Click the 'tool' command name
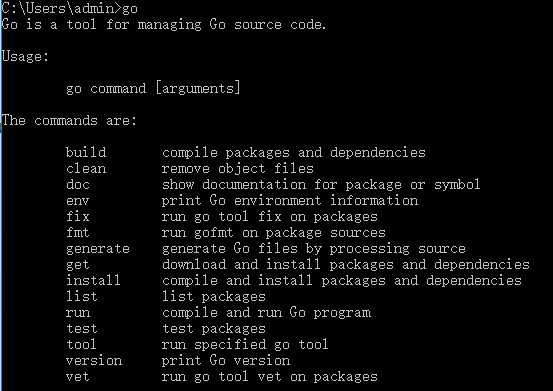This screenshot has width=553, height=391. tap(81, 344)
